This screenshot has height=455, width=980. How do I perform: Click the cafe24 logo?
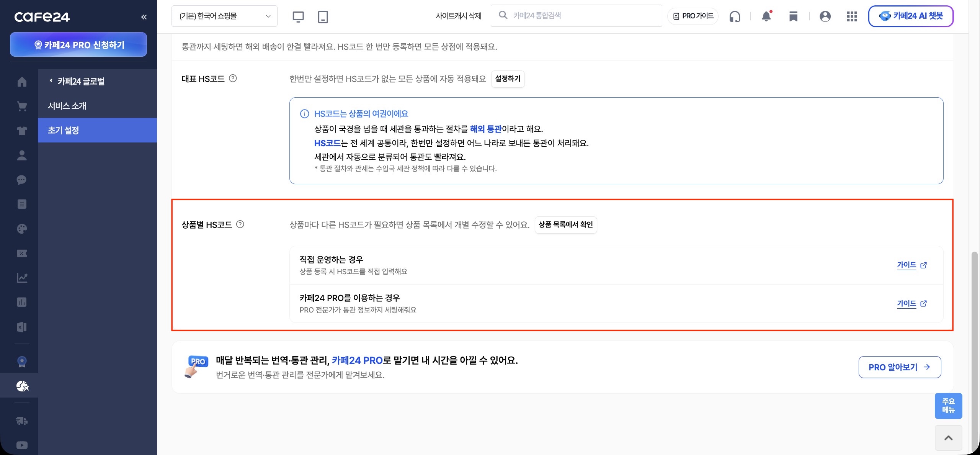tap(42, 17)
